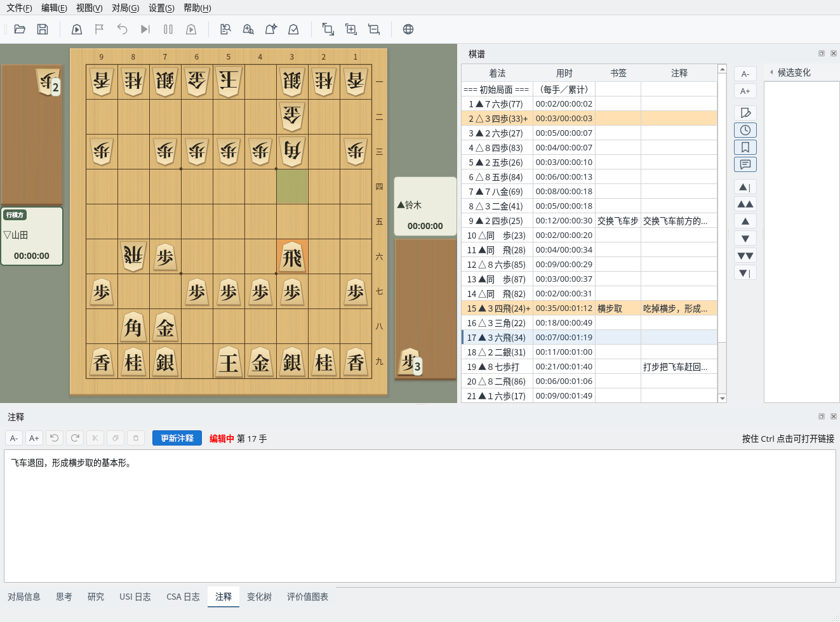Toggle the time column clock button
840x622 pixels.
pos(745,130)
